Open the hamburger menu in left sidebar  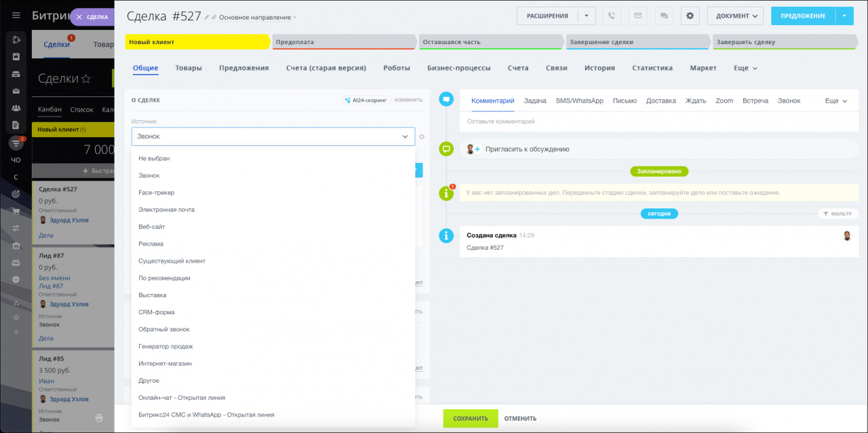click(16, 15)
